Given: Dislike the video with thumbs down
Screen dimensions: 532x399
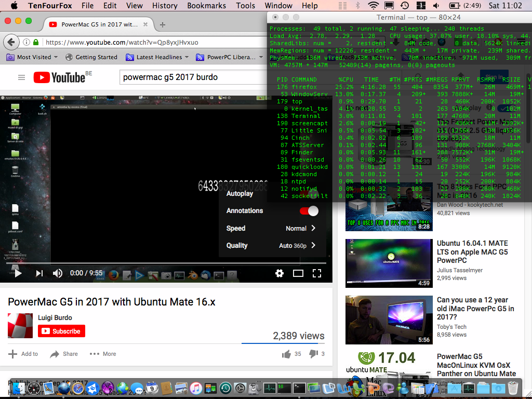Looking at the screenshot, I should (x=313, y=354).
